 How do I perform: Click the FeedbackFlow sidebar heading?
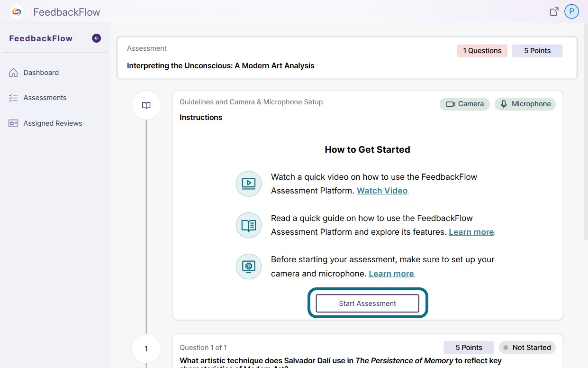(41, 38)
